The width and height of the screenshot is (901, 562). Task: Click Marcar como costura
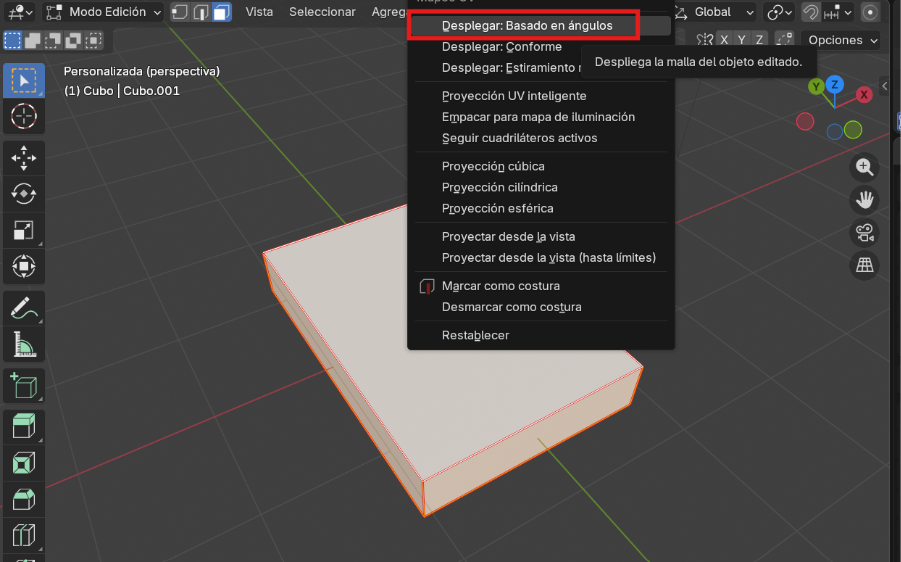(500, 286)
